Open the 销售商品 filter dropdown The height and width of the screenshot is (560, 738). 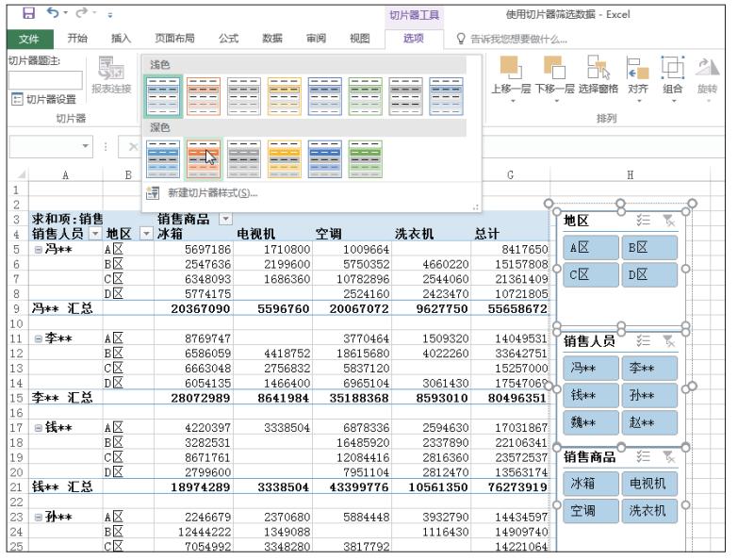tap(226, 219)
